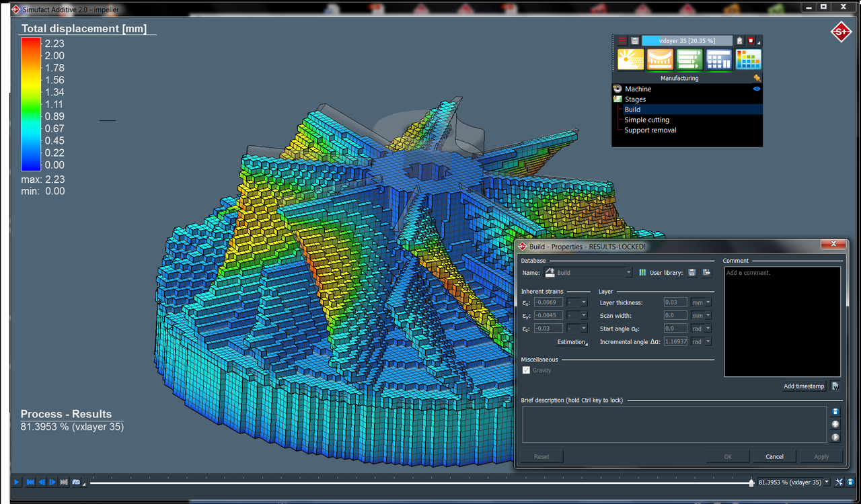
Task: Click the vxlayer 35 progress bar
Action: coord(687,41)
